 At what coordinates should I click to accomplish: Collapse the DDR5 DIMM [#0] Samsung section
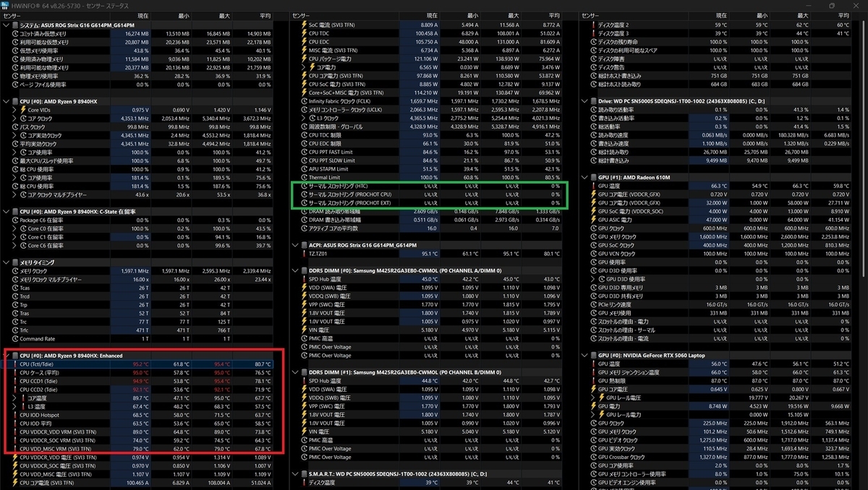(295, 270)
